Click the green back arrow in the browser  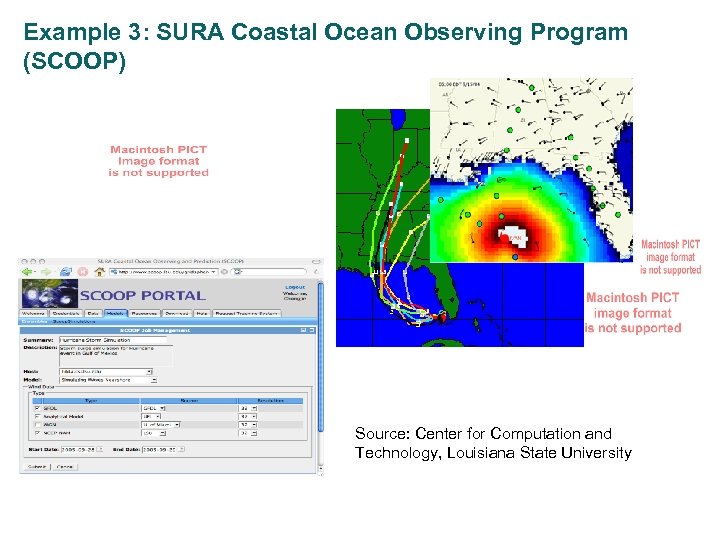click(27, 272)
